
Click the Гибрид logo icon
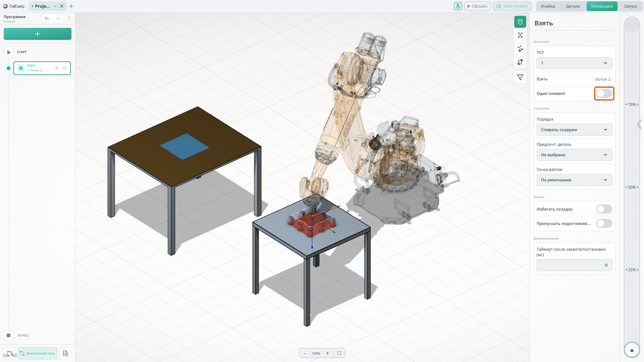[5, 6]
